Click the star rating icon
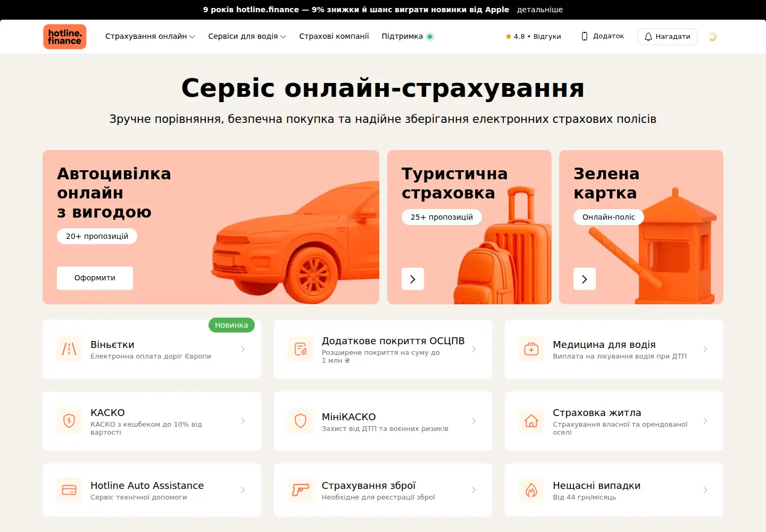Screen dimensions: 766x532 (x=508, y=37)
